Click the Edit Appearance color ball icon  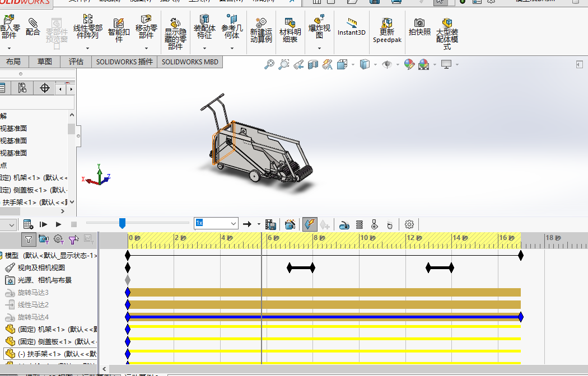(409, 64)
